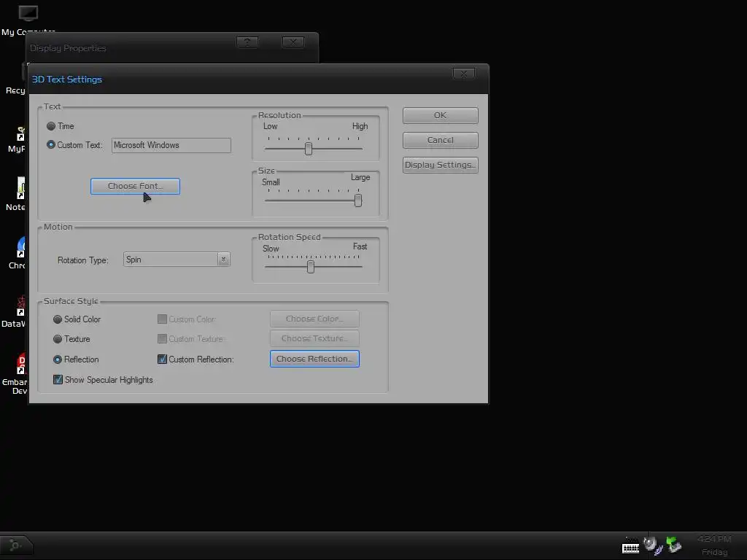Open the Rotation Type dropdown

click(177, 260)
